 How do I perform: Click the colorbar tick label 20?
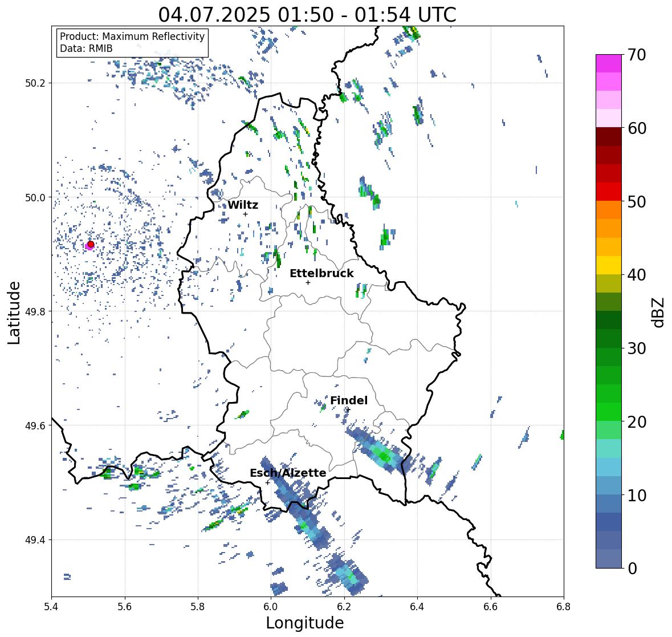pyautogui.click(x=637, y=422)
